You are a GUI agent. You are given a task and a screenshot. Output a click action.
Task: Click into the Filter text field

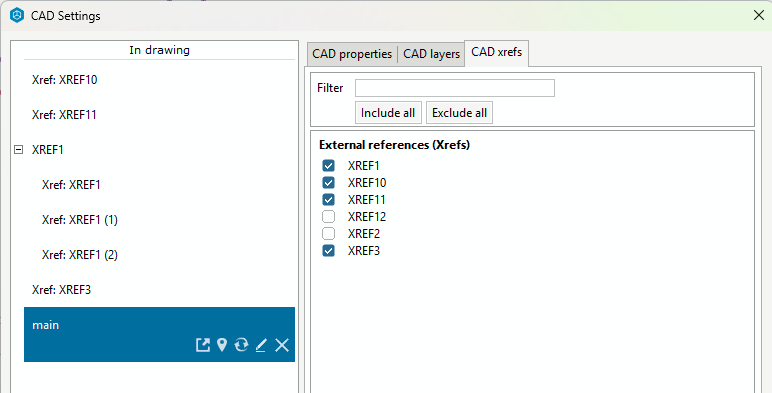click(x=455, y=88)
